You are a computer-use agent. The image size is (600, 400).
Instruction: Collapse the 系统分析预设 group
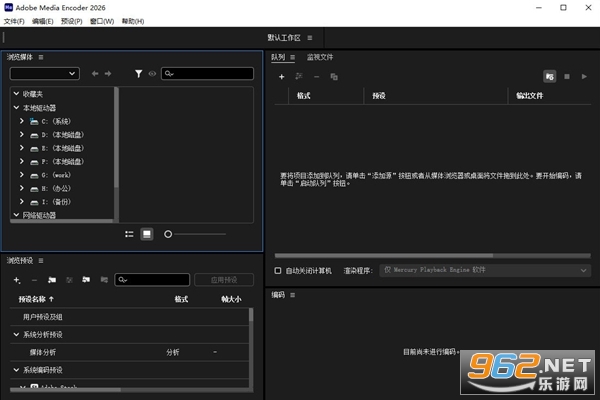tap(16, 335)
